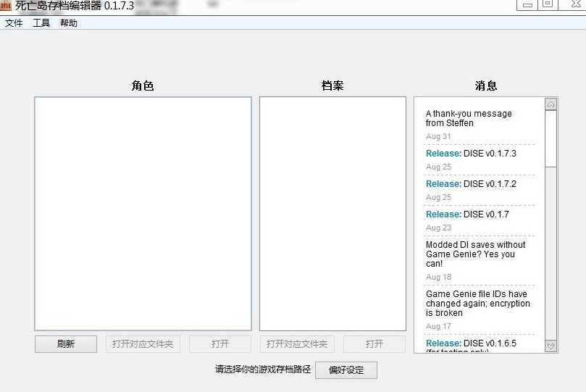Click the news panel scrollbar thumb
Screen dimensions: 586x392
[x=551, y=138]
